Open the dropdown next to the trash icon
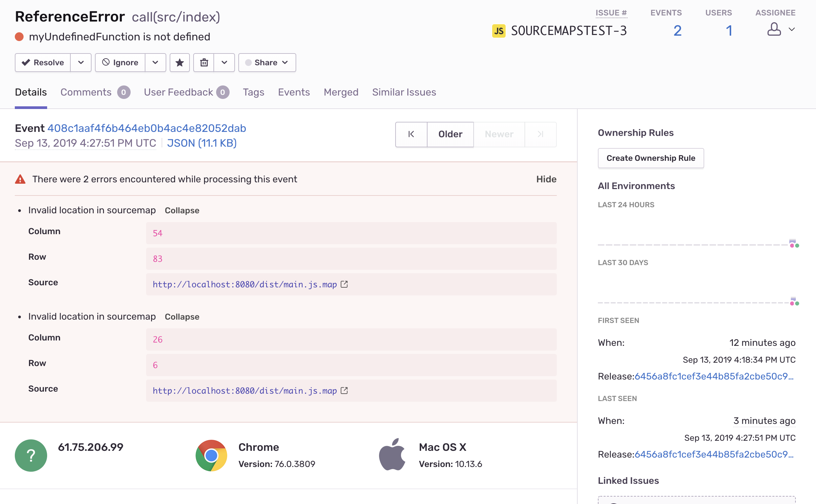 (225, 63)
